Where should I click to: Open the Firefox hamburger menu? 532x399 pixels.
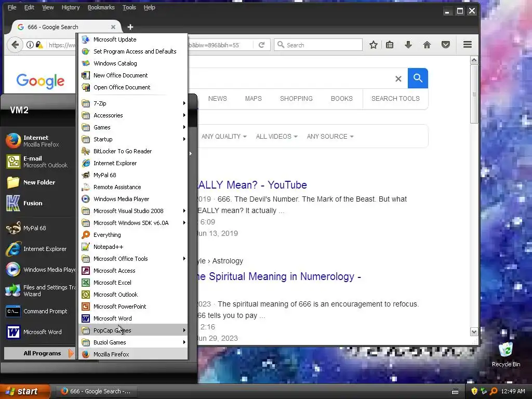point(468,45)
